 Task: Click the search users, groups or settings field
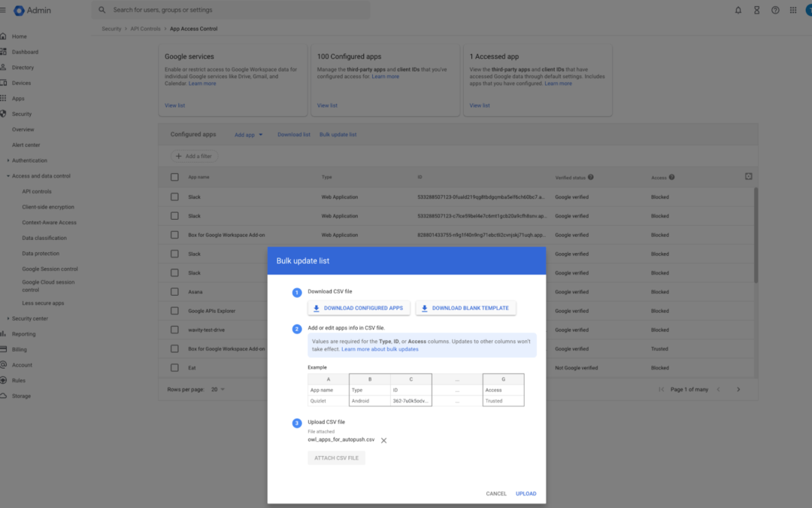[231, 10]
